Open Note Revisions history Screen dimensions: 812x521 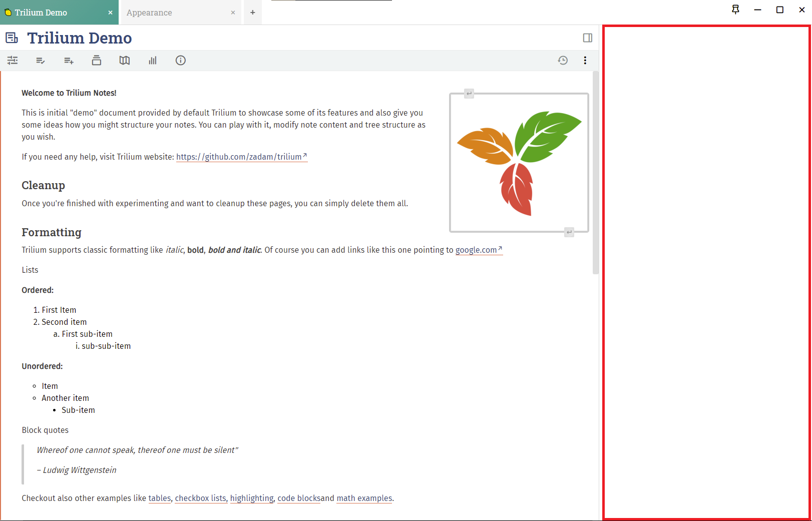tap(563, 60)
